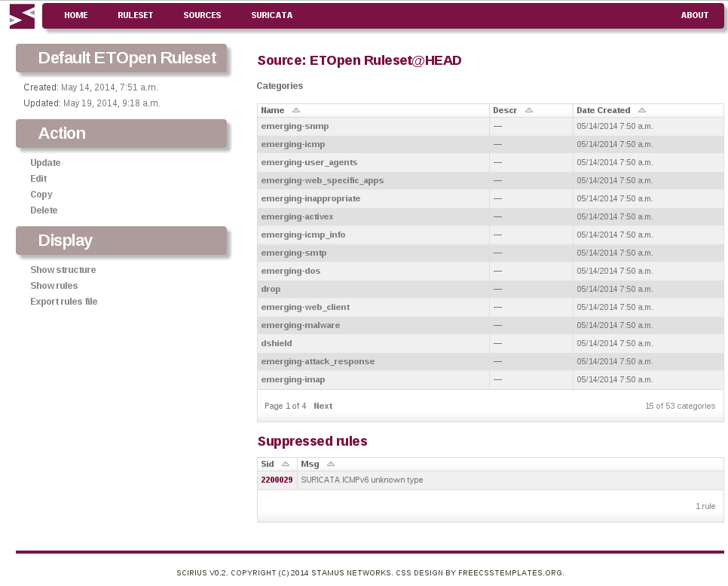Image resolution: width=728 pixels, height=586 pixels.
Task: Open the emerging-malware category
Action: [301, 325]
